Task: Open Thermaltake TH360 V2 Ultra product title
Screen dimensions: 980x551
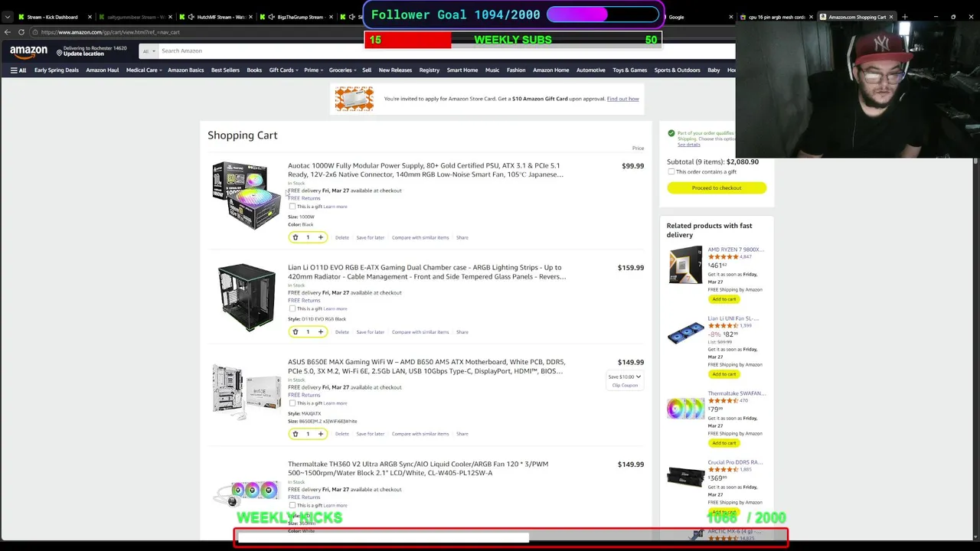Action: [418, 468]
